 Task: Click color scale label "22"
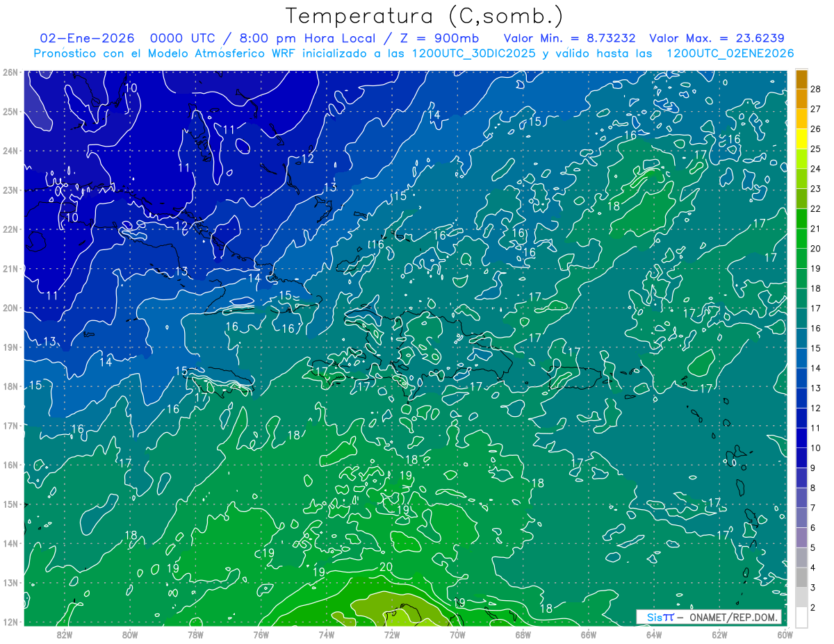pyautogui.click(x=815, y=208)
